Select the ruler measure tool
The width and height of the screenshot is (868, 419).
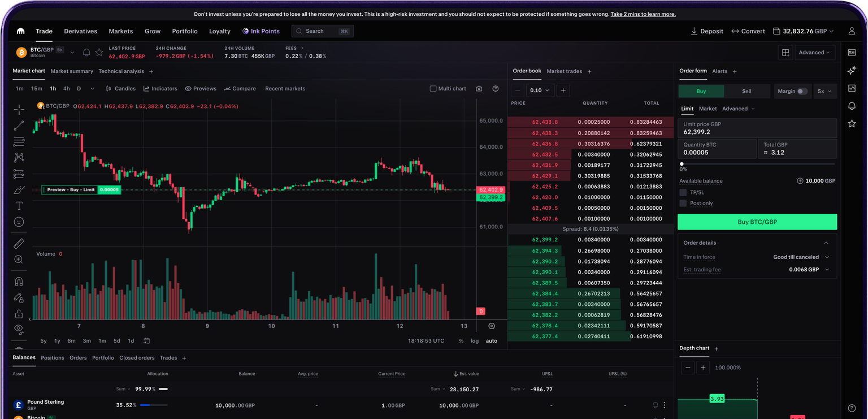click(19, 244)
